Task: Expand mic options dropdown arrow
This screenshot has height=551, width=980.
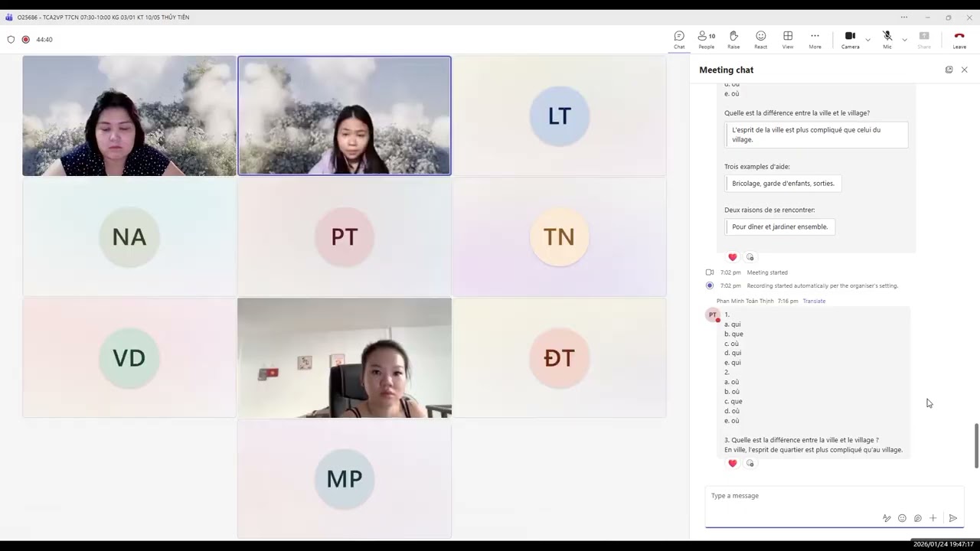Action: coord(904,40)
